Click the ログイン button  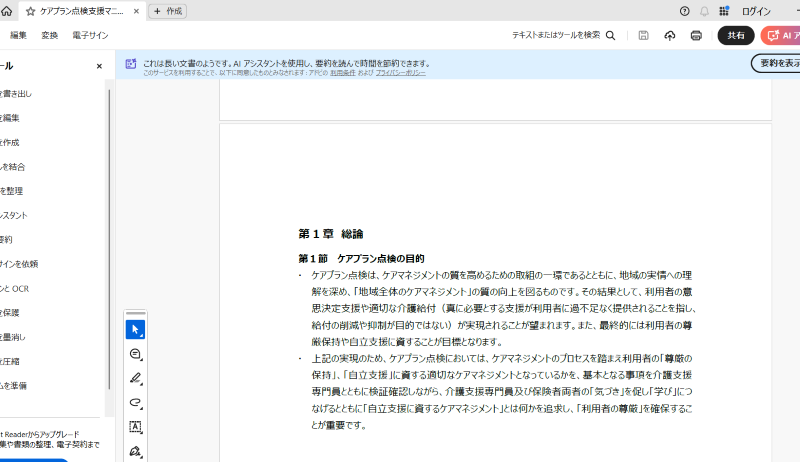[756, 11]
